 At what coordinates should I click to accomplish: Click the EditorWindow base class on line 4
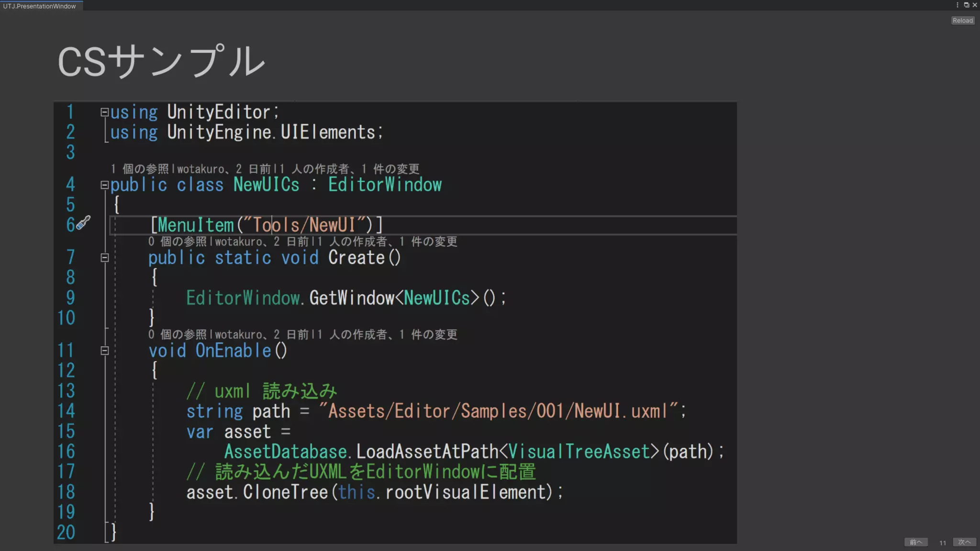(x=385, y=185)
